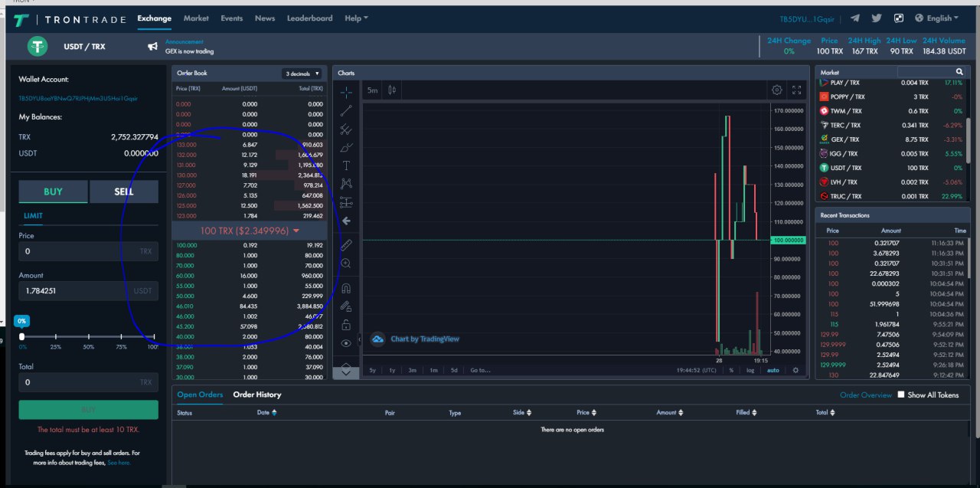
Task: Set chart range to 5y
Action: [x=373, y=370]
